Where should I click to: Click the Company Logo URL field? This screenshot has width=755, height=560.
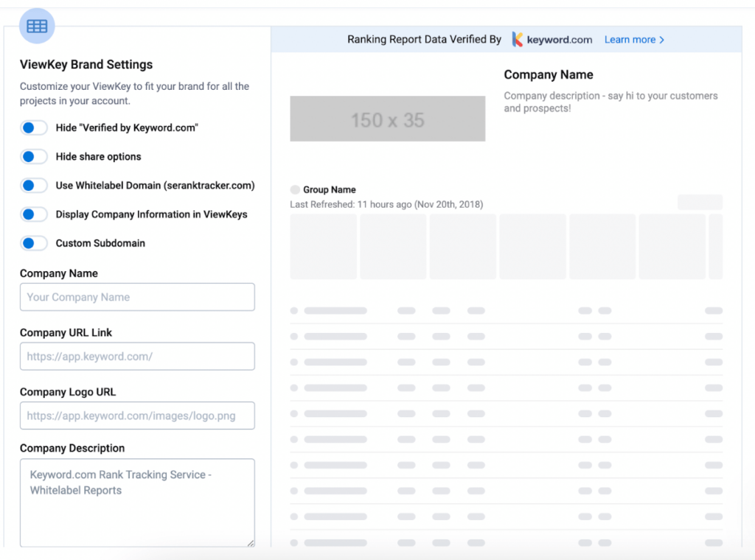coord(137,416)
